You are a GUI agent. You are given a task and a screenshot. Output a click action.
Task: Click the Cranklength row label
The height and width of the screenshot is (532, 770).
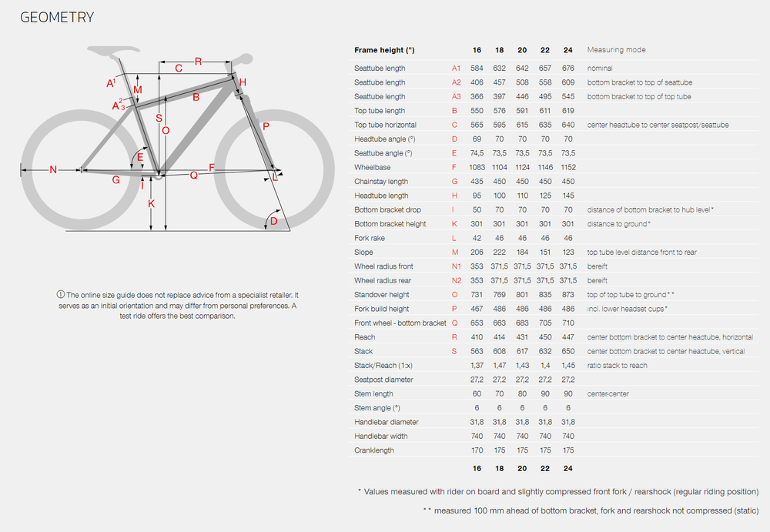click(x=374, y=450)
